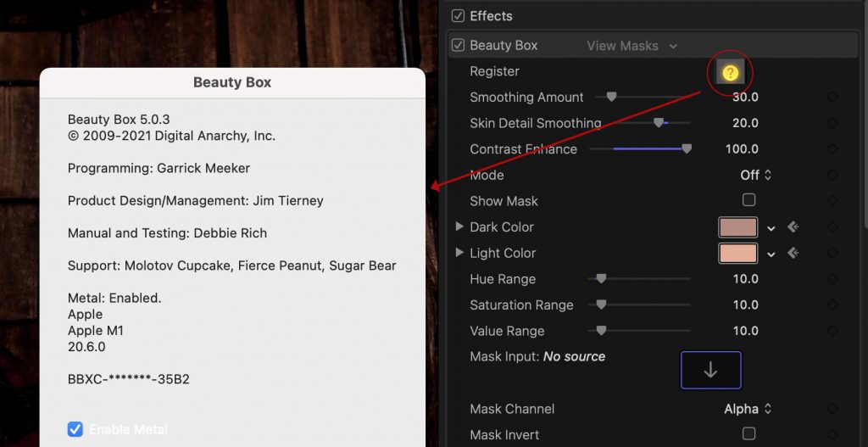Screen dimensions: 868x447
Task: Open Mask Channel Alpha popup
Action: click(x=748, y=409)
